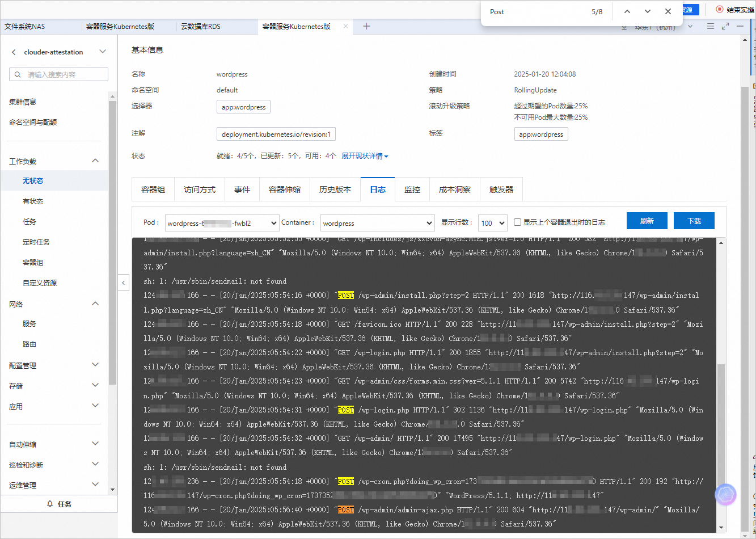Expand the clouder-attestation cluster dropdown
Viewport: 756px width, 539px height.
103,52
